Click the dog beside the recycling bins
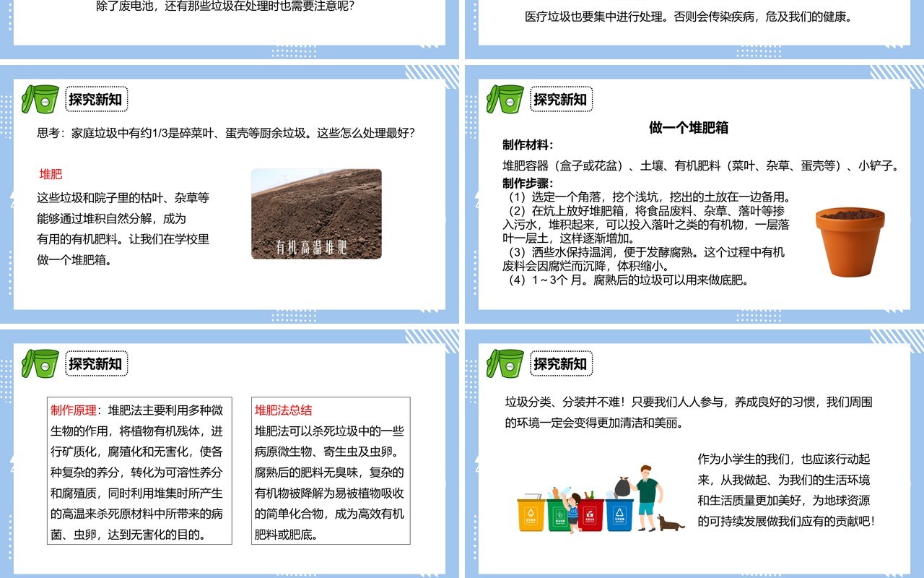The height and width of the screenshot is (578, 924). pyautogui.click(x=671, y=522)
